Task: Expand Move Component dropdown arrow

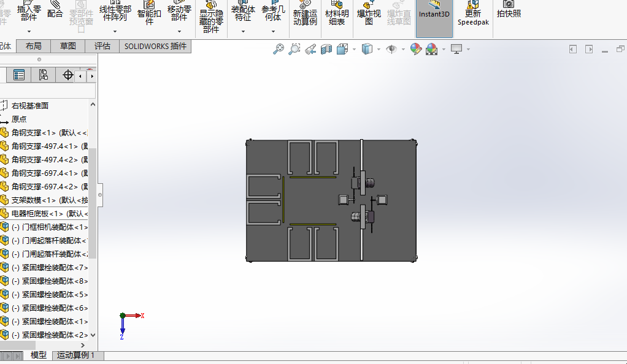Action: pyautogui.click(x=179, y=31)
